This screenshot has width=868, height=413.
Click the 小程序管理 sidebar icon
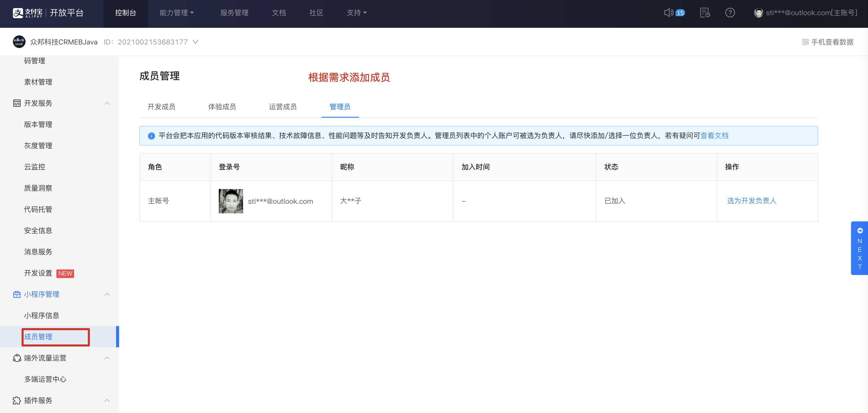click(x=17, y=294)
